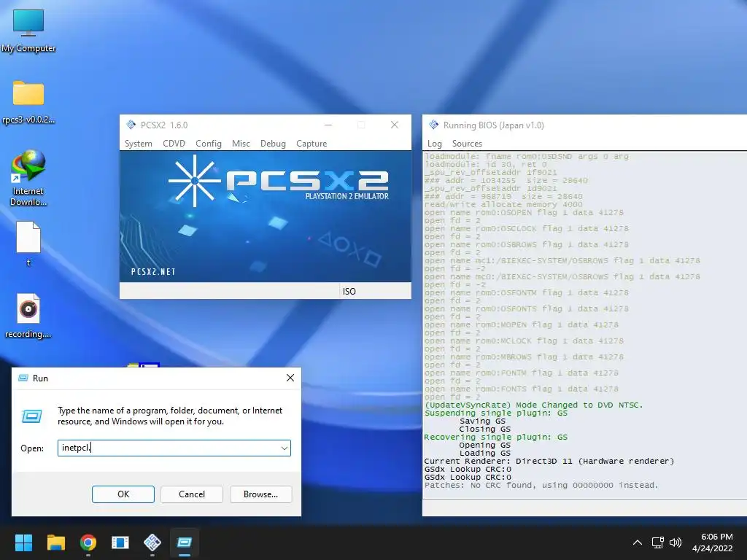Launch Google Chrome from taskbar

pos(88,542)
